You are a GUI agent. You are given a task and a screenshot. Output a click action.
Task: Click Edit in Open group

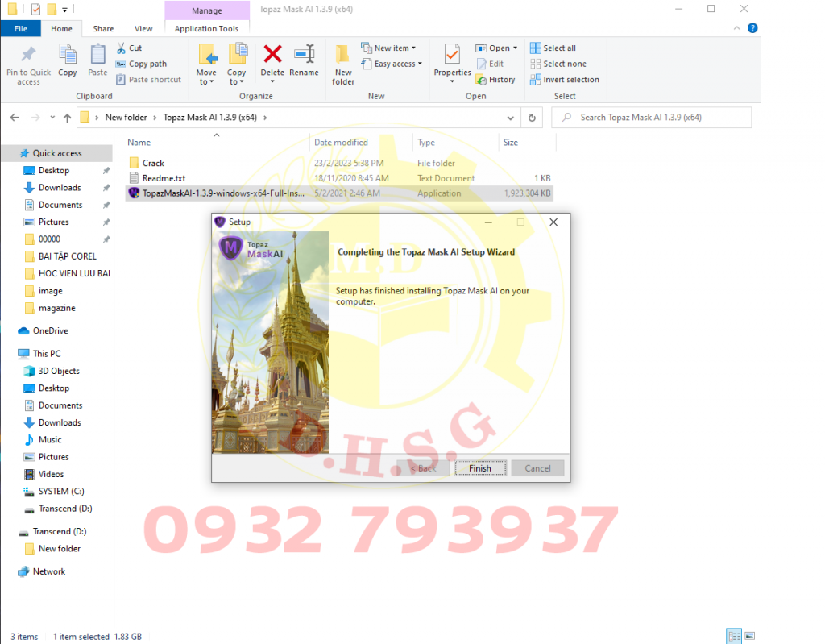[491, 64]
